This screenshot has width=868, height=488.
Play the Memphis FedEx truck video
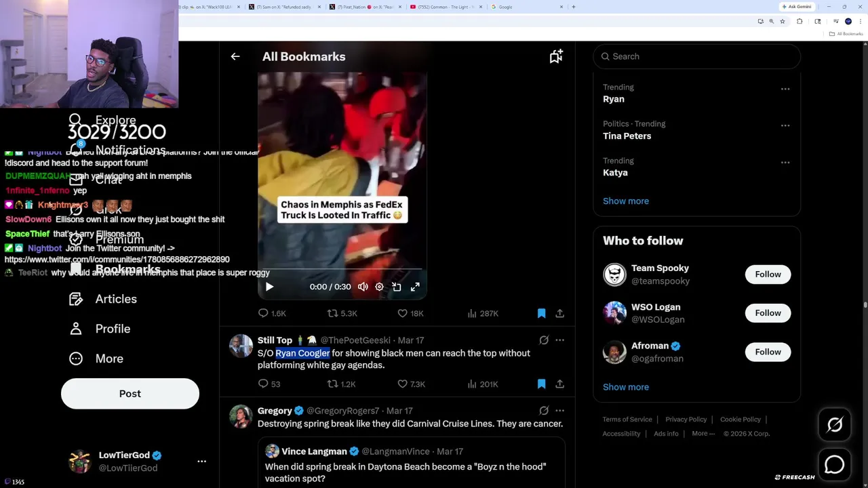(269, 287)
